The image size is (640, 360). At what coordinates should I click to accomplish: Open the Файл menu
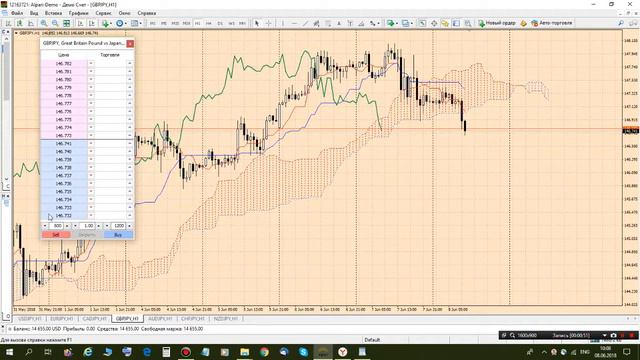tap(17, 13)
